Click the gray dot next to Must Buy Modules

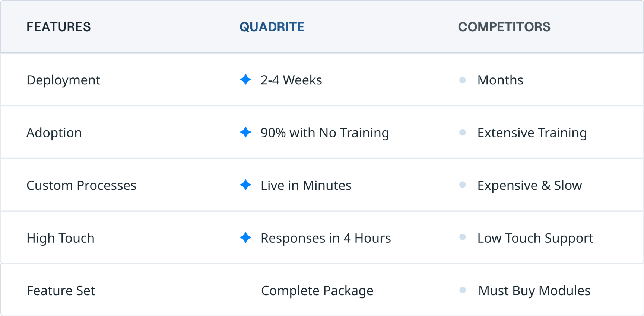pyautogui.click(x=463, y=290)
